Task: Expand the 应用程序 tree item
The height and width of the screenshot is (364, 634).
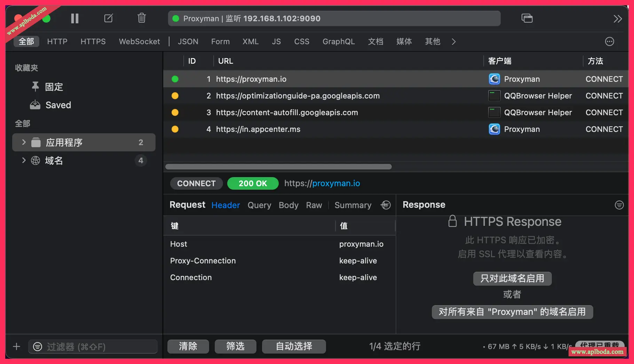Action: pyautogui.click(x=24, y=142)
